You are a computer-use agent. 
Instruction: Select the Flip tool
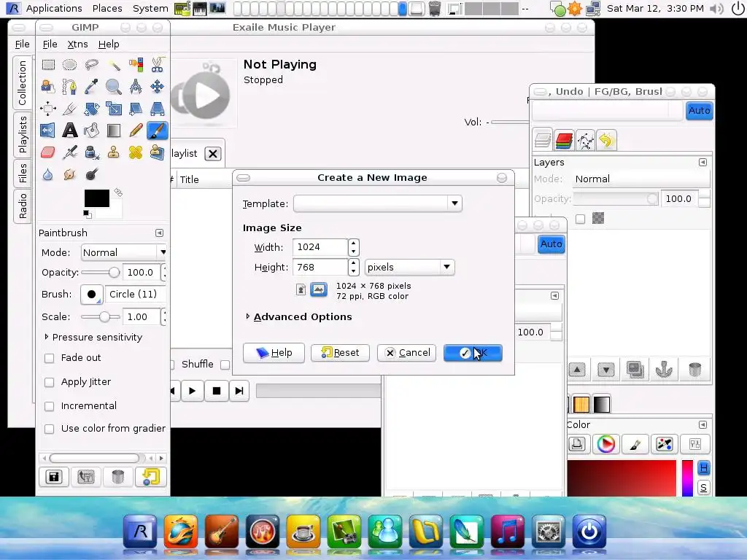click(48, 131)
